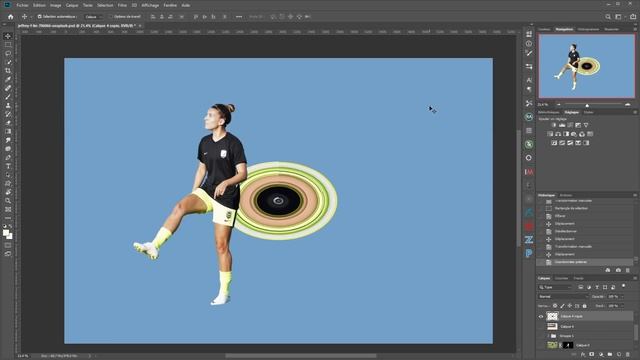Toggle Sélection automatique checkbox
The image size is (640, 360).
[x=40, y=17]
